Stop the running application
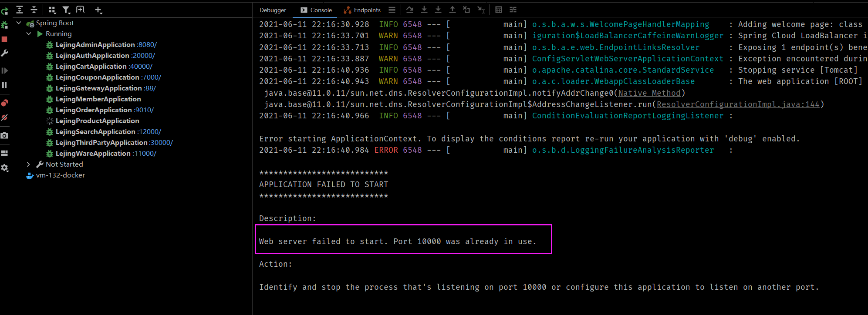The height and width of the screenshot is (315, 868). click(4, 39)
